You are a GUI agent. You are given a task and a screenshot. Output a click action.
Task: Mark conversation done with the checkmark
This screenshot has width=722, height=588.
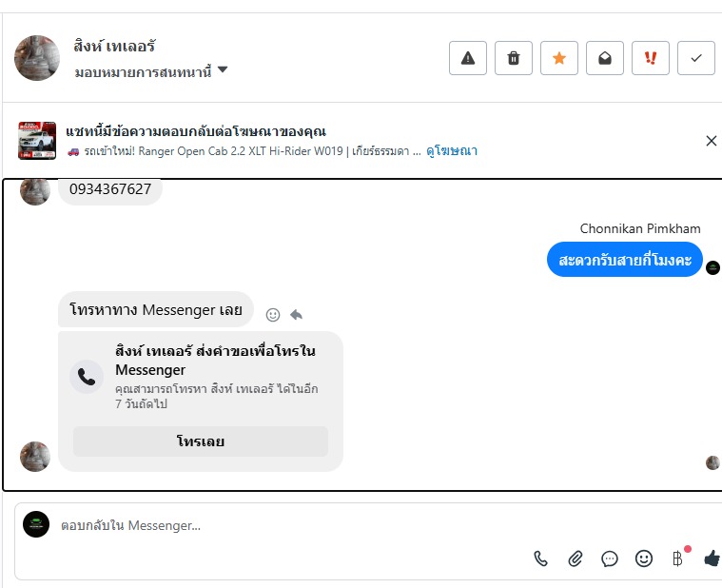696,58
